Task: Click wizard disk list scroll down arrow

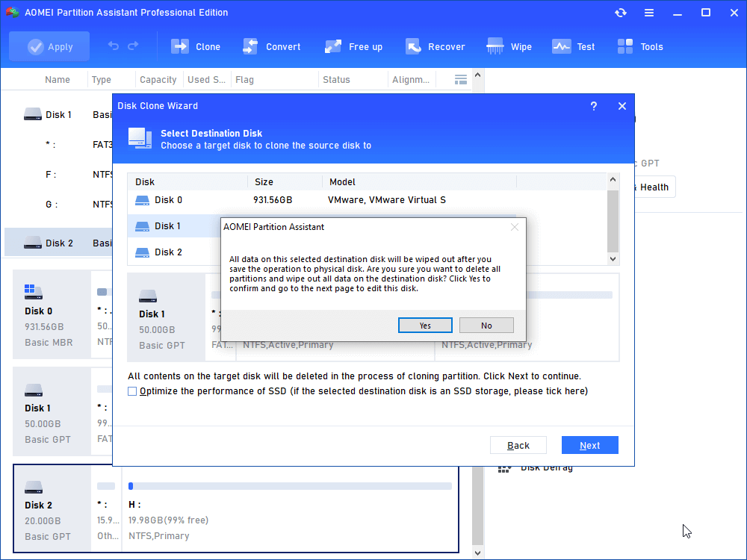Action: (613, 259)
